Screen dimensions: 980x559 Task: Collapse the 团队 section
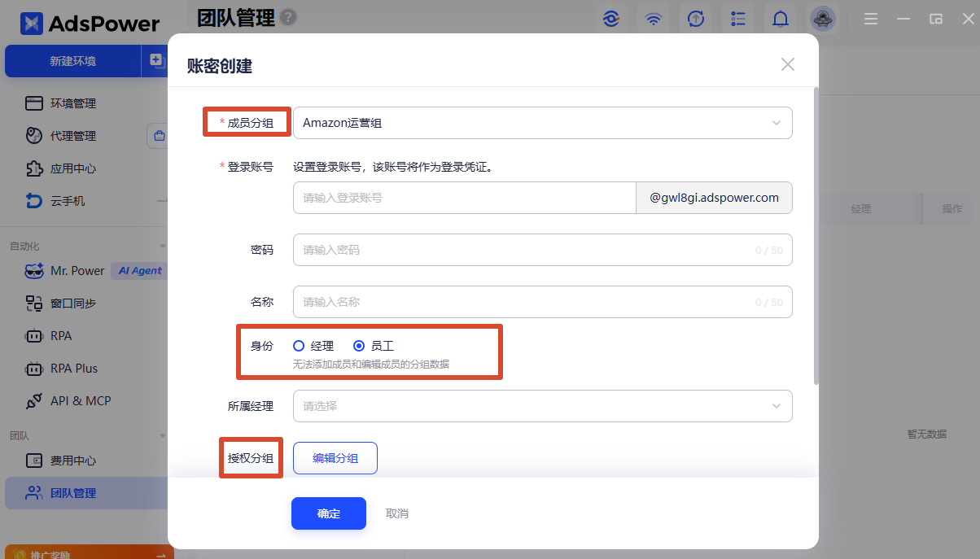coord(162,435)
